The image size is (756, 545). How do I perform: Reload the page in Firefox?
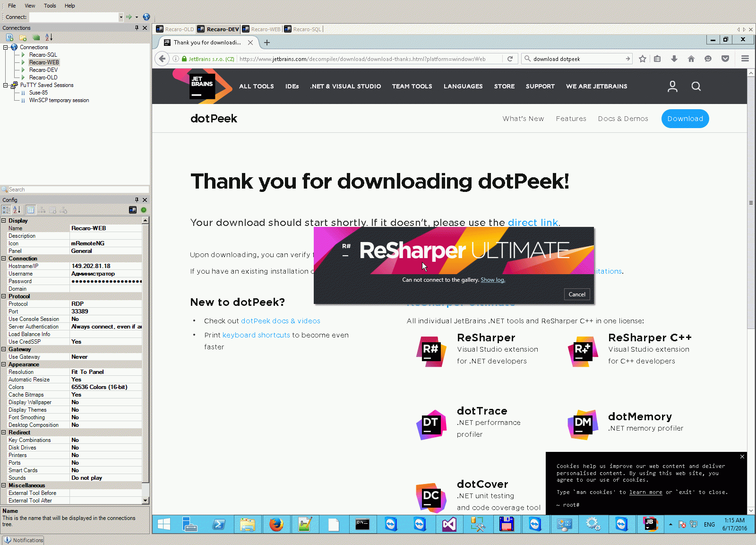[x=510, y=59]
